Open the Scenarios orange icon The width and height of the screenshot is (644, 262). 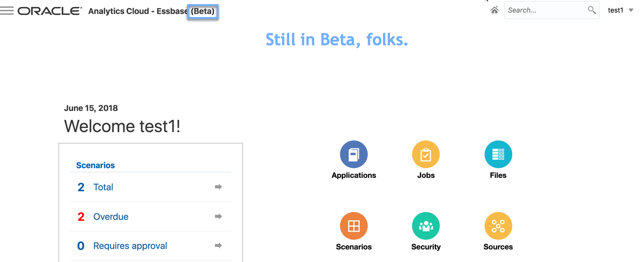pos(353,226)
